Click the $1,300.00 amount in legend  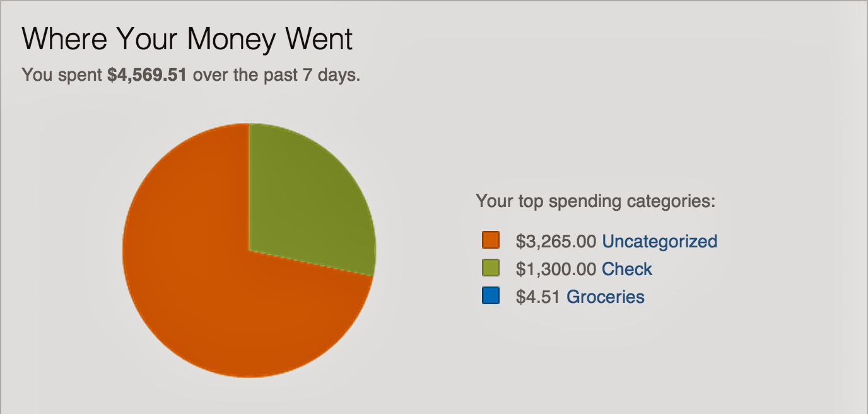556,269
